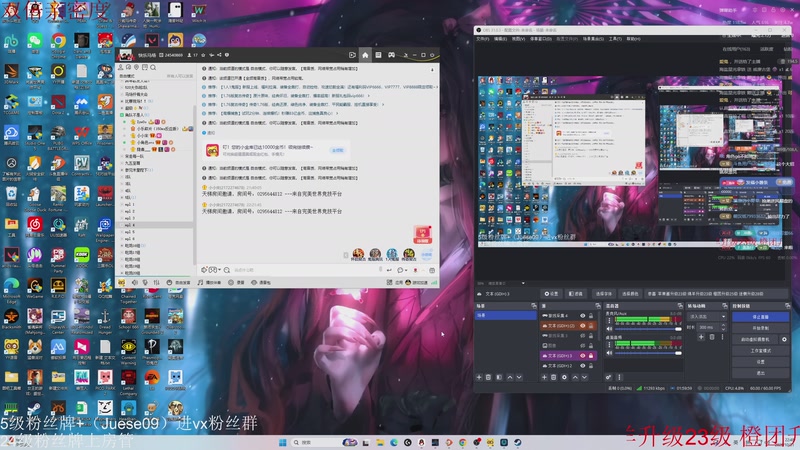Open transition options three-dot menu
800x450 pixels.
click(722, 337)
